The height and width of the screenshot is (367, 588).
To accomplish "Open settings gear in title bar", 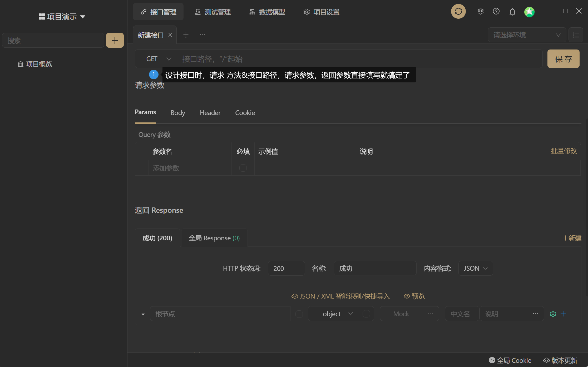I will pyautogui.click(x=480, y=12).
